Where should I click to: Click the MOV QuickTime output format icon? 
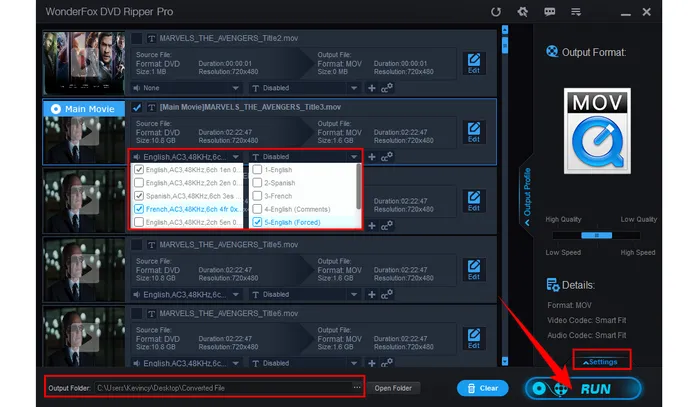597,131
